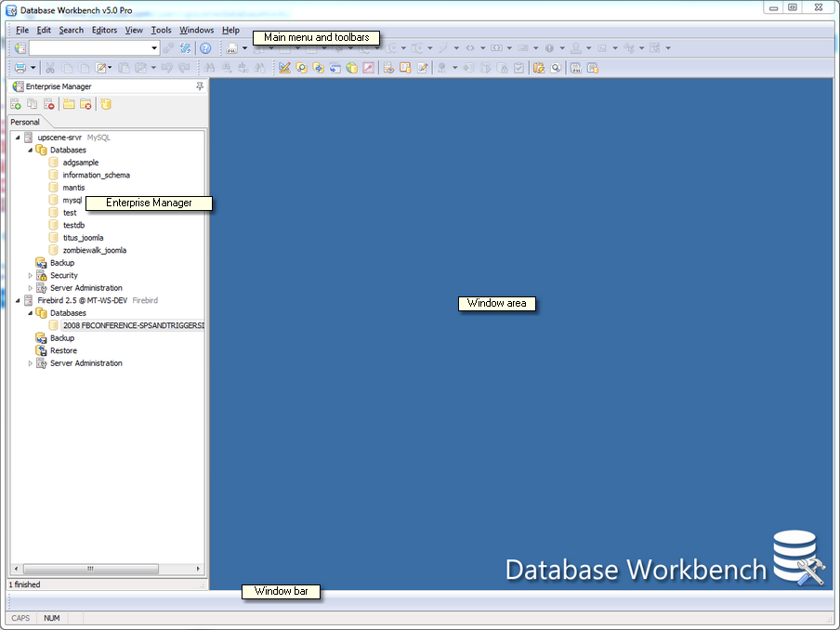Collapse the upscene-srvr server node
The image size is (840, 630).
[x=18, y=138]
